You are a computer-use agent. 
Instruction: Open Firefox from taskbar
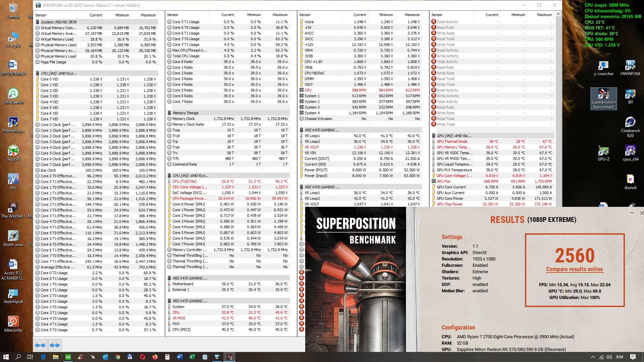(155, 357)
